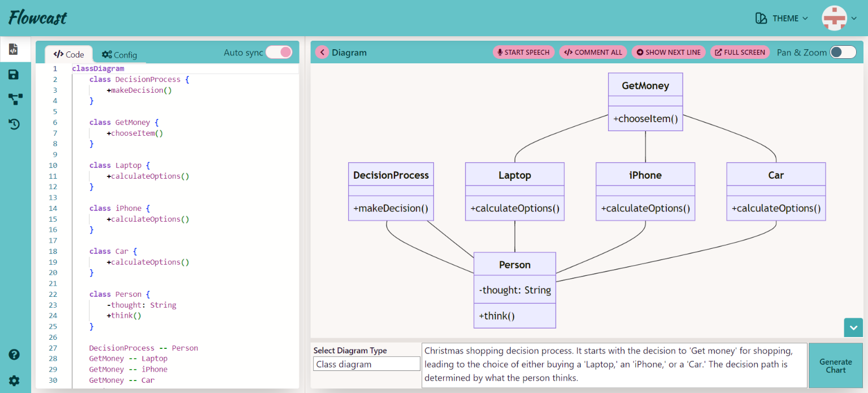The height and width of the screenshot is (393, 868).
Task: Toggle the Auto sync switch
Action: click(x=279, y=53)
